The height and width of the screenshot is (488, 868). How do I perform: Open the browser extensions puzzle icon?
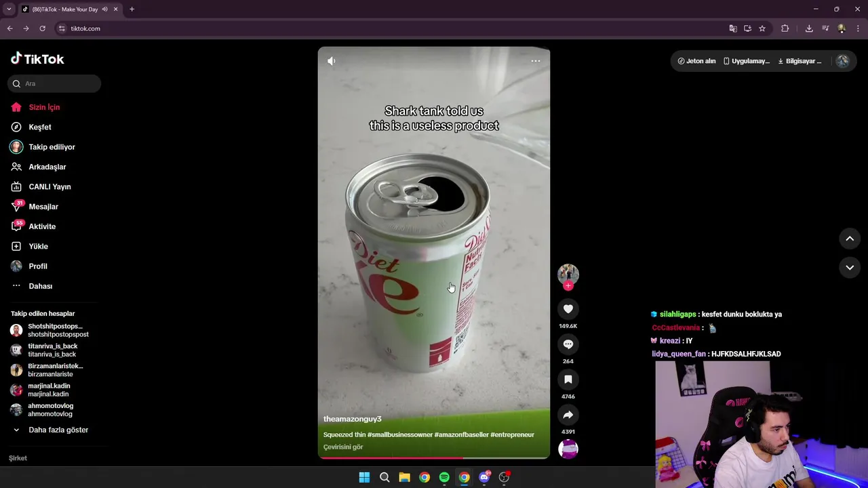tap(785, 28)
